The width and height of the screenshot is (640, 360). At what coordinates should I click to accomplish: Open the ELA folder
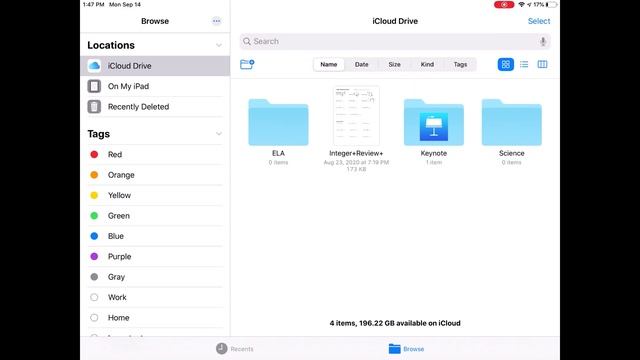click(278, 122)
